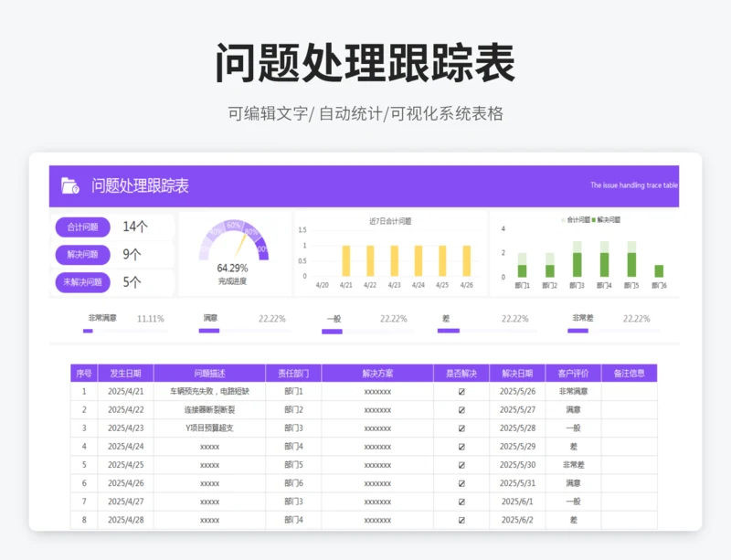
Task: Click the 非常满意 progress bar
Action: [125, 331]
